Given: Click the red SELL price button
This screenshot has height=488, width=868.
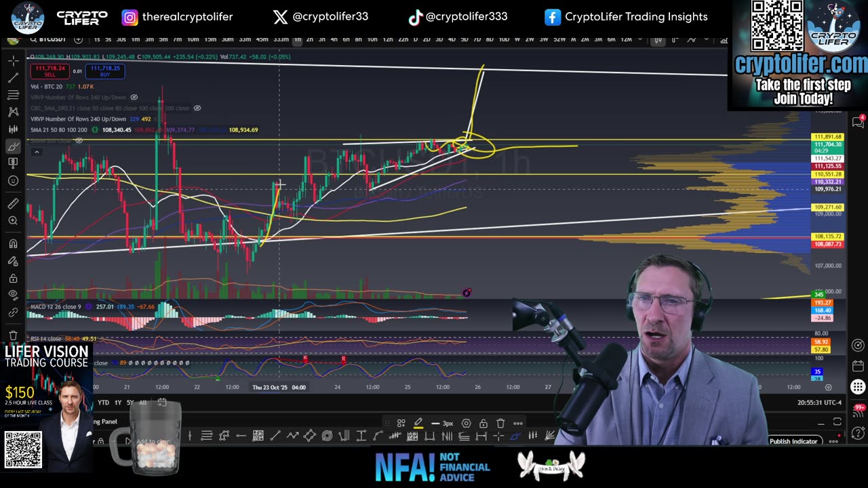Looking at the screenshot, I should coord(50,70).
